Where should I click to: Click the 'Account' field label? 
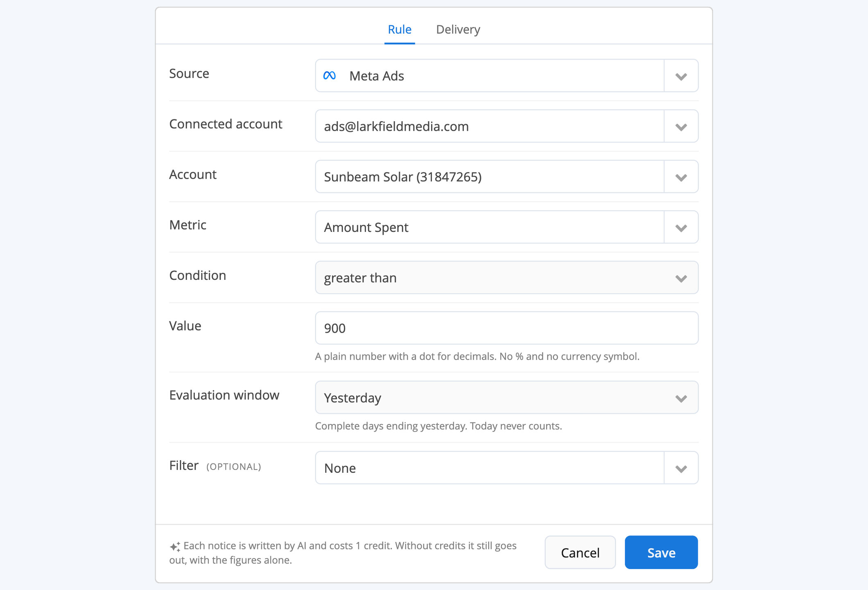[193, 174]
